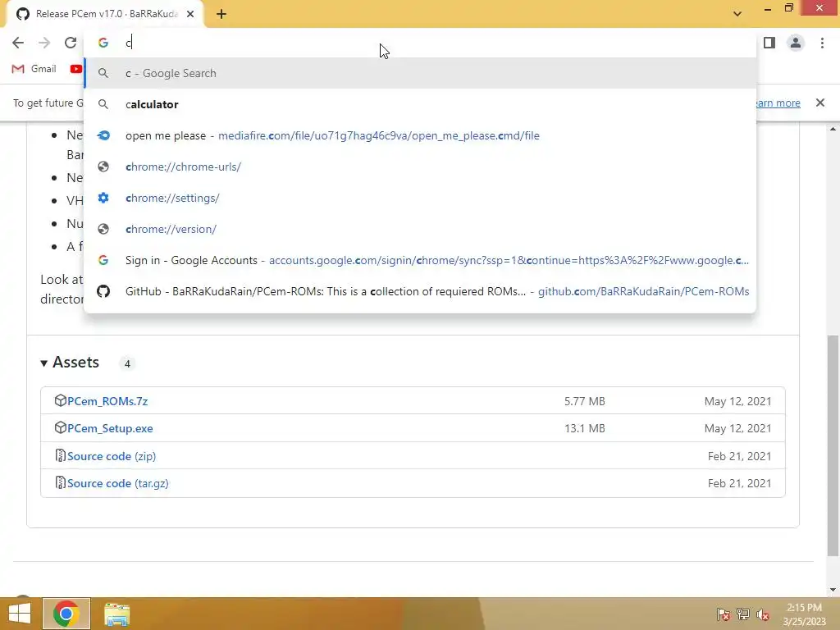
Task: Toggle the browser side panel icon
Action: [769, 43]
